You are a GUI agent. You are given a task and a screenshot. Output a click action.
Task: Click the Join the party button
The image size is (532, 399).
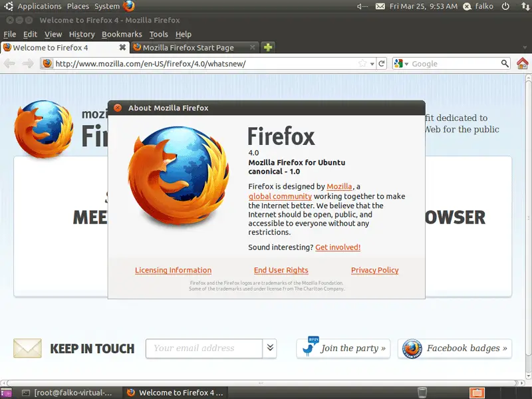click(343, 348)
